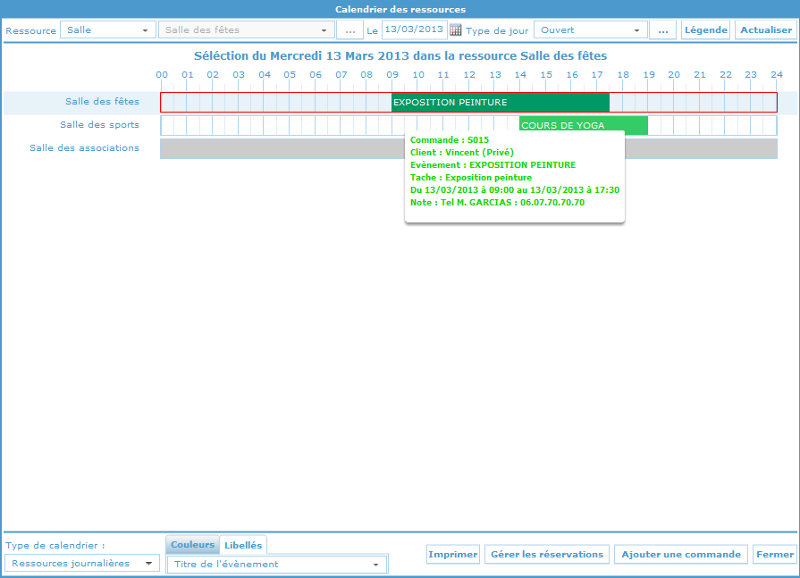Viewport: 800px width, 578px height.
Task: Select the EXPOSITION PEINTURE booking bar
Action: [501, 103]
